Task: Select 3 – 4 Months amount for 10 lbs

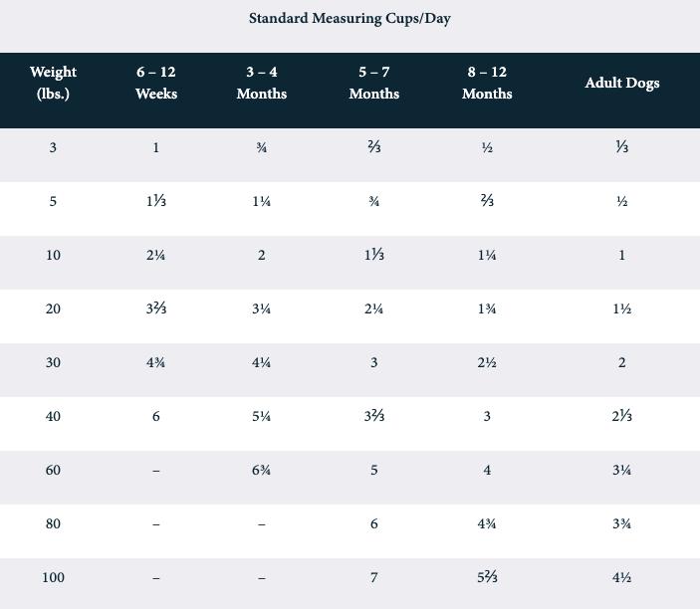Action: coord(262,255)
